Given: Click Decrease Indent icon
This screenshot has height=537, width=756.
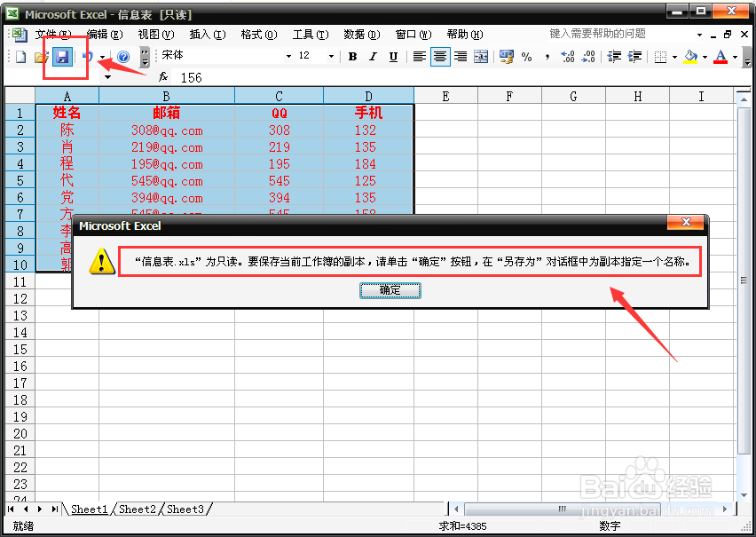Looking at the screenshot, I should point(614,57).
